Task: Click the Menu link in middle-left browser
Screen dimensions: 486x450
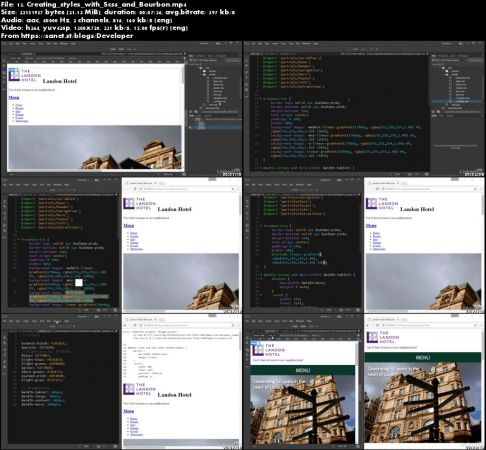Action: point(129,226)
